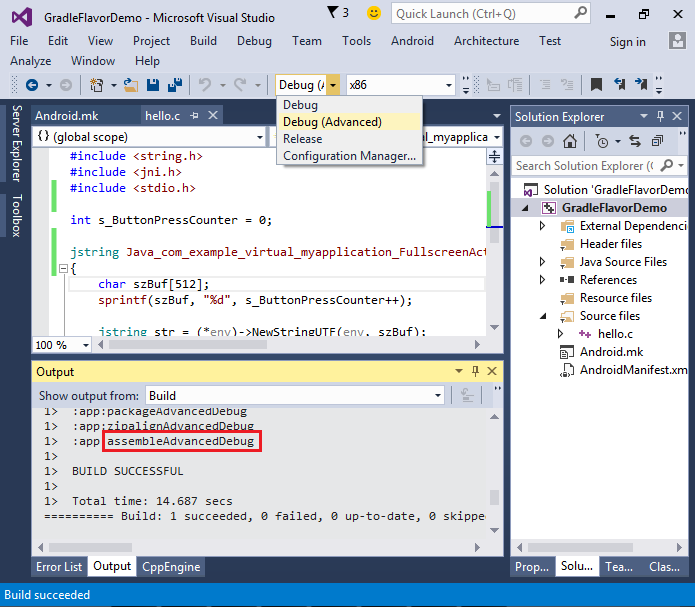Collapse the function body outline box
The image size is (695, 607).
pos(63,268)
